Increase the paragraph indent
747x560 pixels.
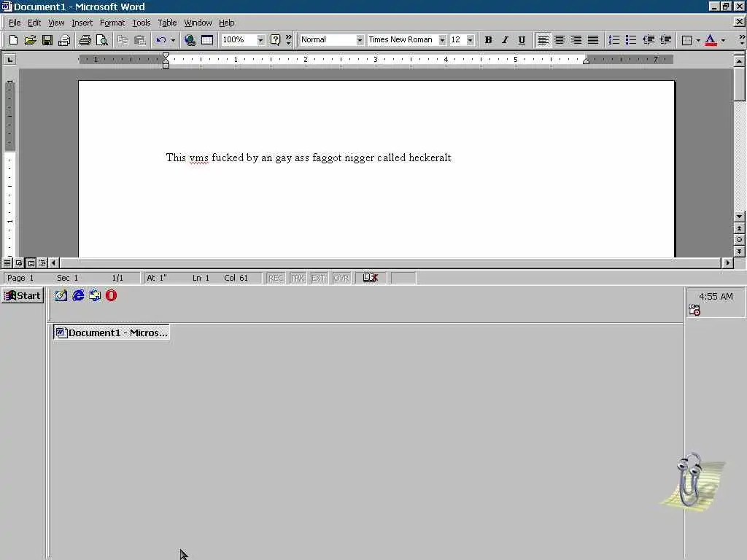[665, 40]
